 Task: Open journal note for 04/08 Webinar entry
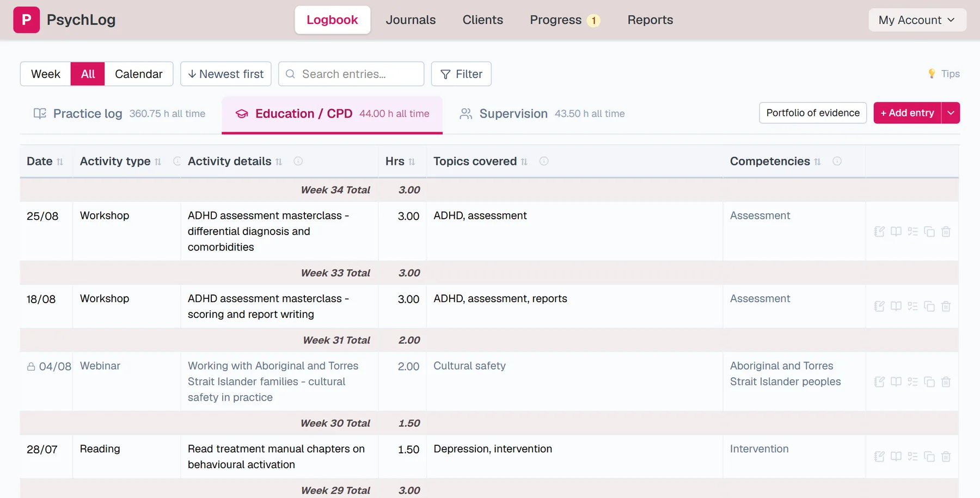point(879,382)
